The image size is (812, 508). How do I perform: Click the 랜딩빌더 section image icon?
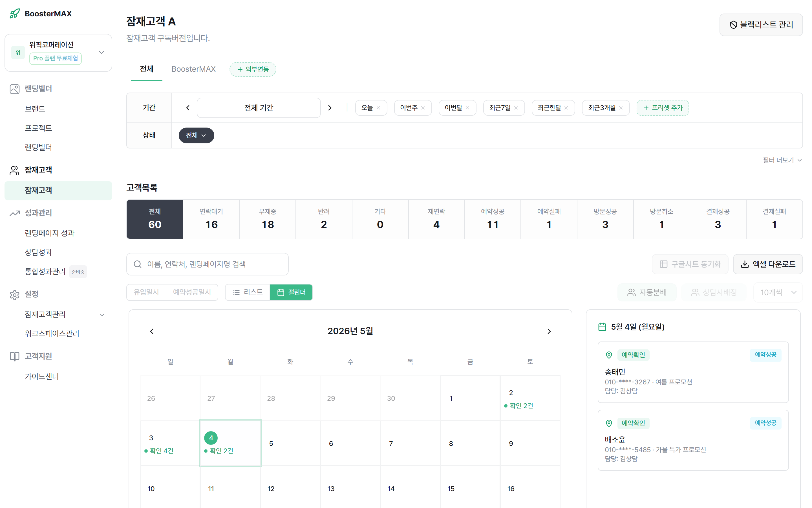pos(14,89)
